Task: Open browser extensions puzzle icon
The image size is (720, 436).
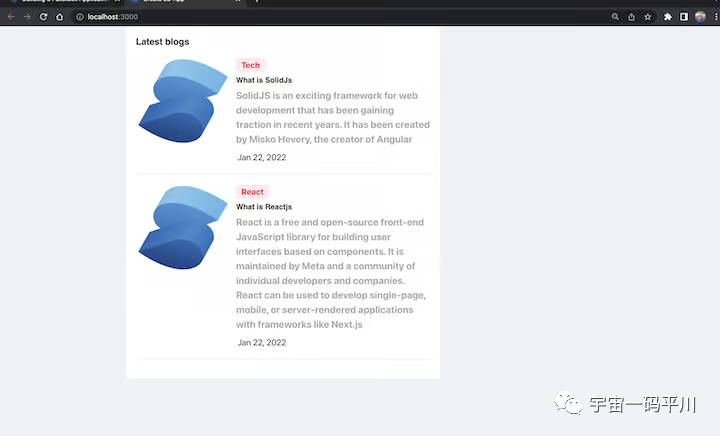Action: pyautogui.click(x=668, y=17)
